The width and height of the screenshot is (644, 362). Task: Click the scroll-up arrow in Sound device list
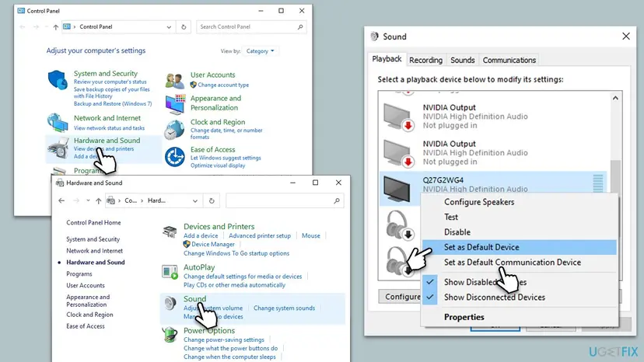(615, 98)
